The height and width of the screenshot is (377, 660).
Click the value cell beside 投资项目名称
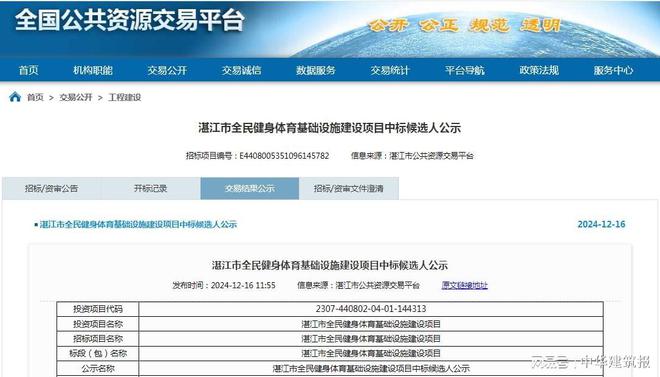pyautogui.click(x=371, y=324)
